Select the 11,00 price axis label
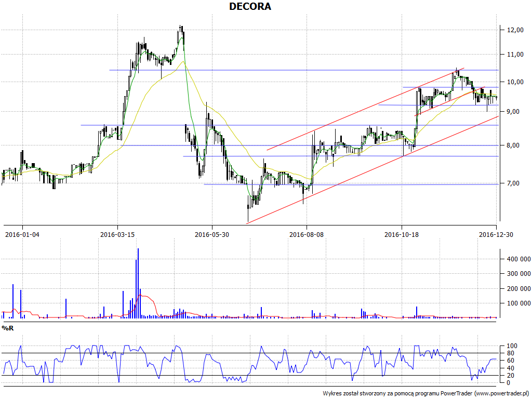The width and height of the screenshot is (532, 399). (x=515, y=54)
